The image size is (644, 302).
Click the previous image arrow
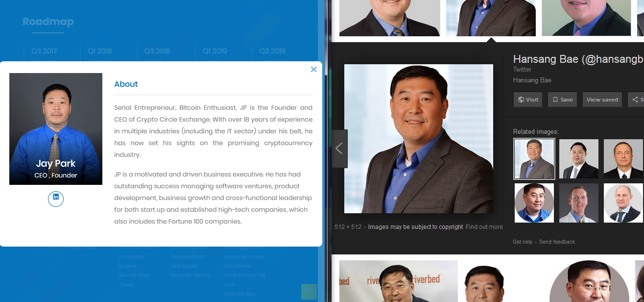pyautogui.click(x=339, y=149)
